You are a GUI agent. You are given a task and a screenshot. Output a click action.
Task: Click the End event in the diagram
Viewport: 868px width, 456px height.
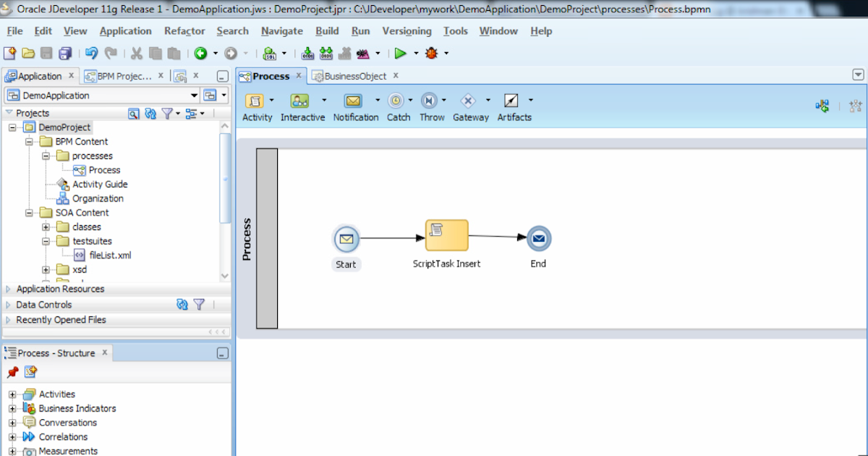click(x=538, y=238)
